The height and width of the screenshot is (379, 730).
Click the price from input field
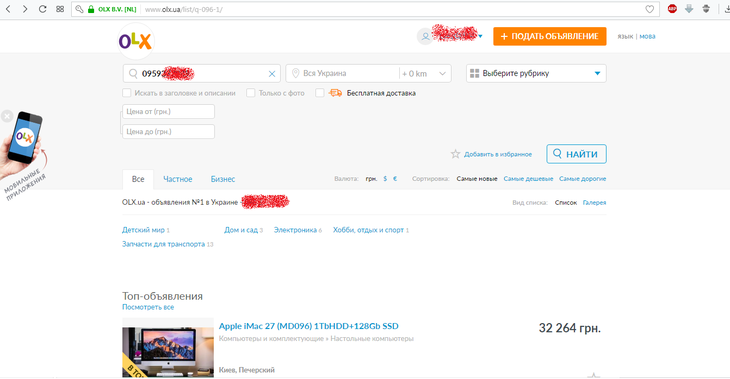[x=169, y=112]
